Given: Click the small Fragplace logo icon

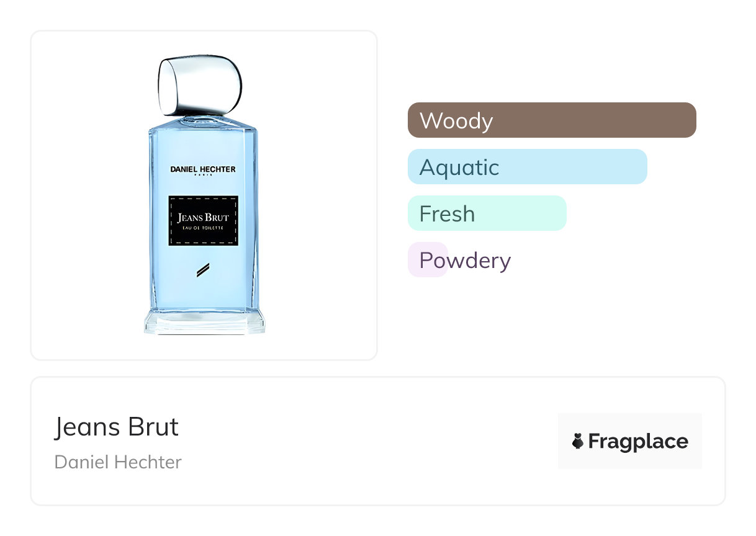Looking at the screenshot, I should 578,442.
